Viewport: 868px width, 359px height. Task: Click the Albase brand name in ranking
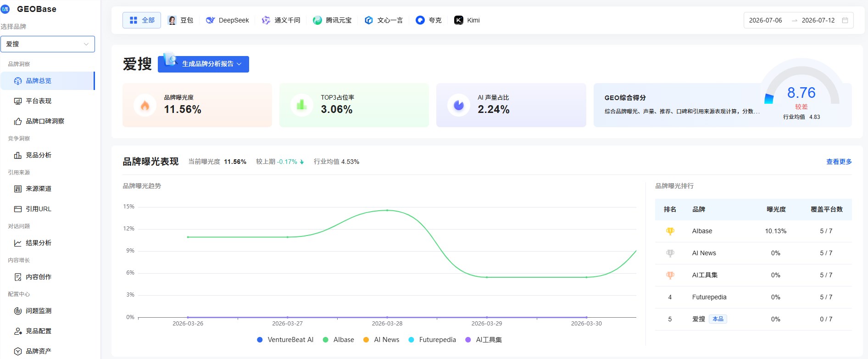click(702, 231)
